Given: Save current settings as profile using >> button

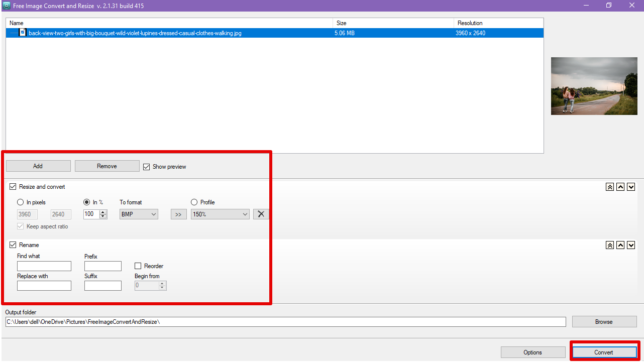Looking at the screenshot, I should [x=178, y=214].
